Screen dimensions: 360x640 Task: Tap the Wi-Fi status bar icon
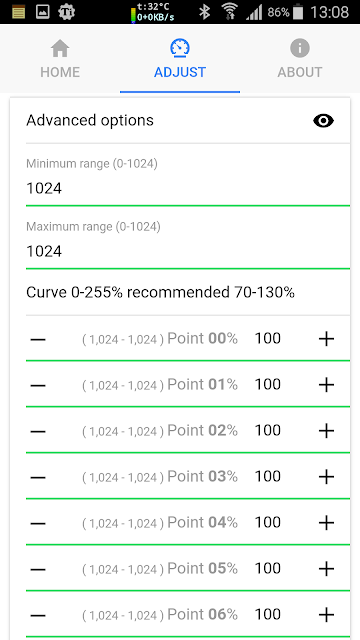point(230,12)
